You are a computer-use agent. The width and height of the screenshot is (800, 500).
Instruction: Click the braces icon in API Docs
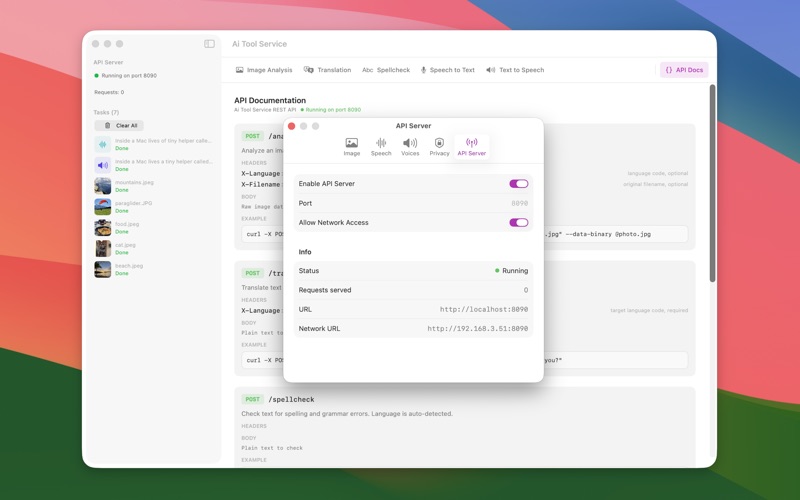click(669, 70)
